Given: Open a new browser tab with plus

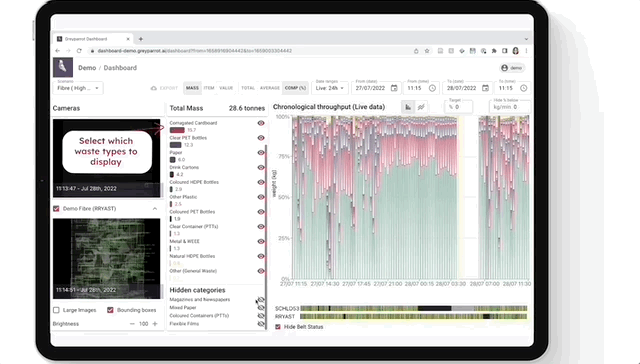Looking at the screenshot, I should pyautogui.click(x=141, y=39).
